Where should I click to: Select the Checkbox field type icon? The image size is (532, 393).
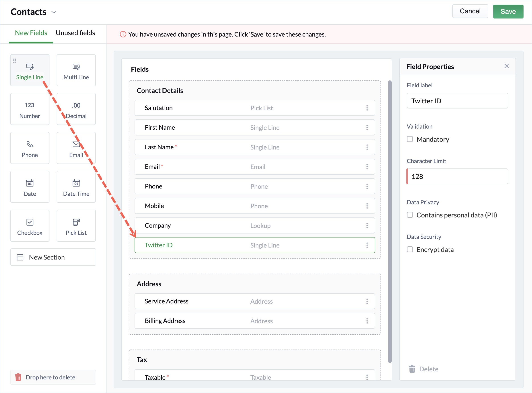pos(30,222)
